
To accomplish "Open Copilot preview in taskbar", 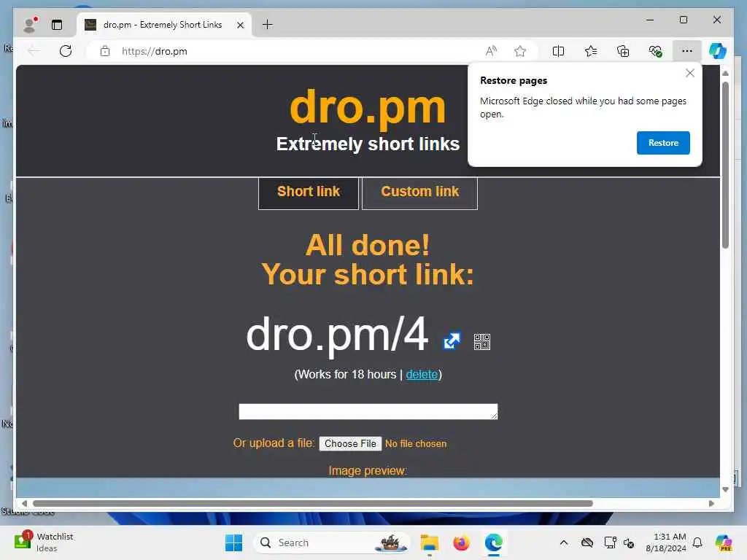I will (x=723, y=542).
